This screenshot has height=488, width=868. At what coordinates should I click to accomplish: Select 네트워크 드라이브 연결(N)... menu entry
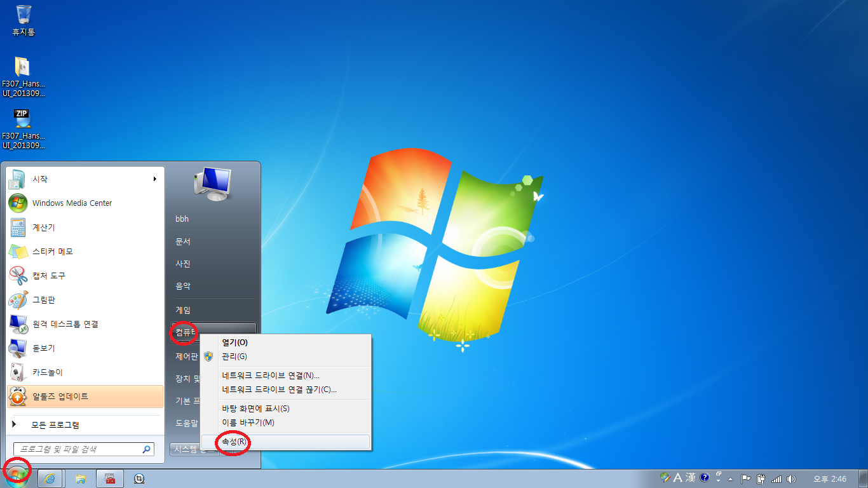click(x=285, y=376)
